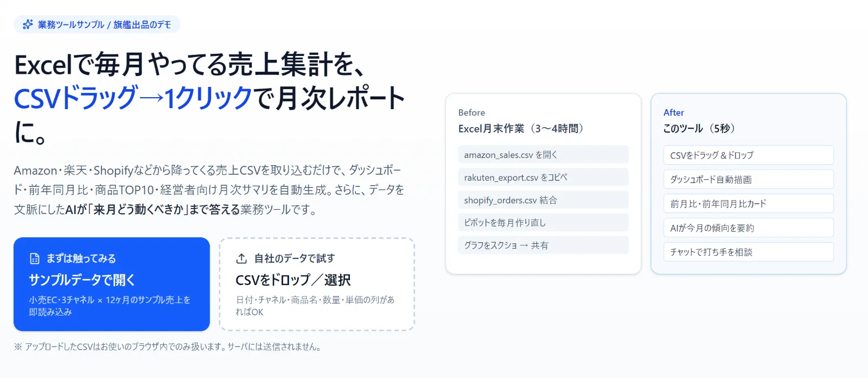Click the Before card label

pos(471,112)
